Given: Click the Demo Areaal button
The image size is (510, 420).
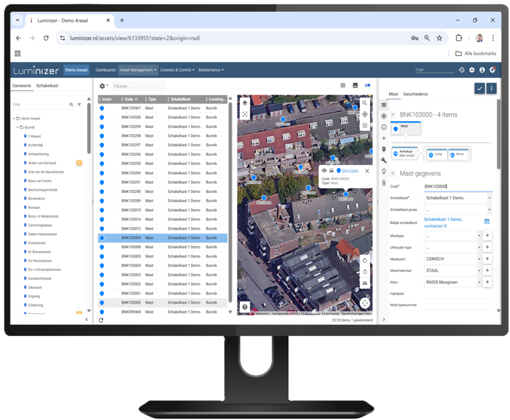Looking at the screenshot, I should (x=76, y=70).
